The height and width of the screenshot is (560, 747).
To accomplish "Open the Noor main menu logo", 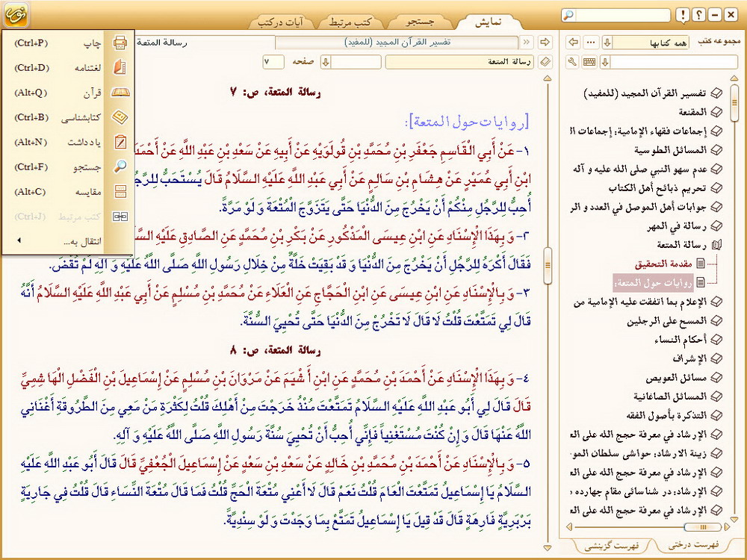I will point(16,14).
